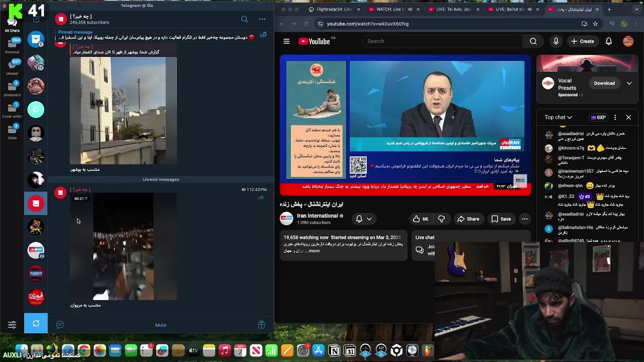Screen dimensions: 644x362
Task: Share the Iran International video
Action: tap(468, 219)
